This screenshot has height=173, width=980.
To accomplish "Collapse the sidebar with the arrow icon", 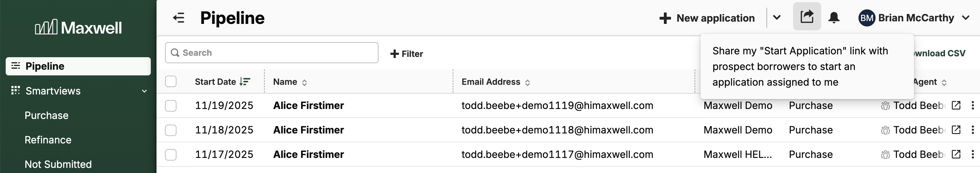I will tap(178, 18).
